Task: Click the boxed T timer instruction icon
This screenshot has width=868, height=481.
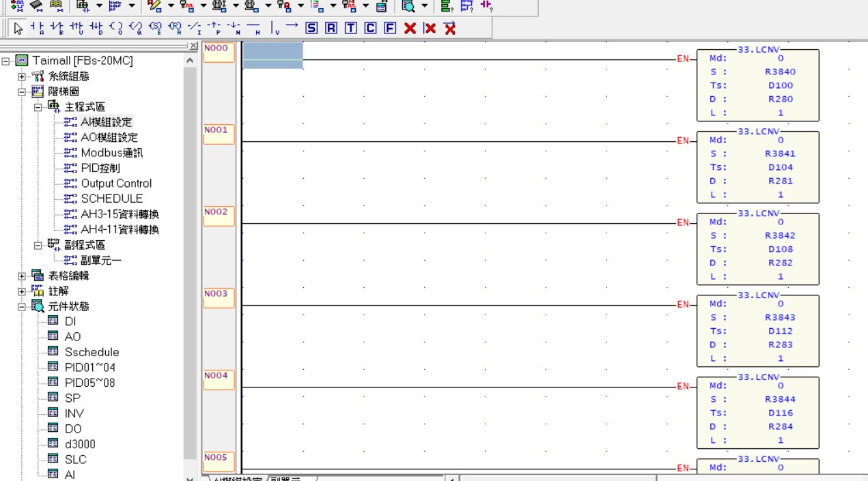Action: (x=350, y=28)
